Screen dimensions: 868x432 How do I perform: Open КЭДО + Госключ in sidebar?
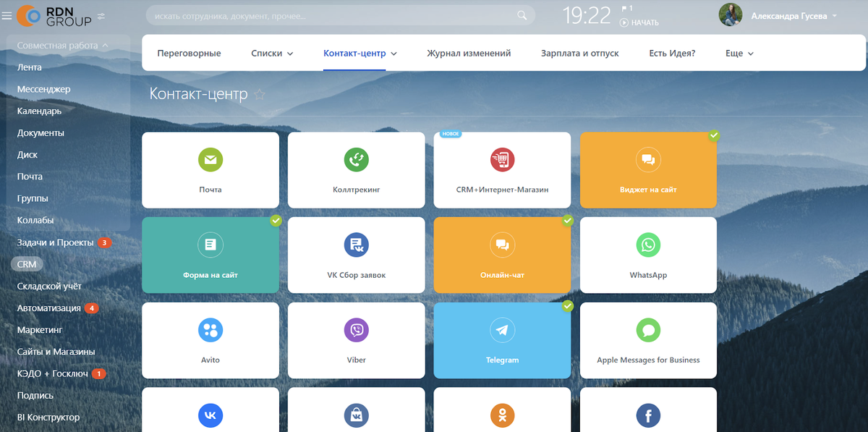[53, 373]
